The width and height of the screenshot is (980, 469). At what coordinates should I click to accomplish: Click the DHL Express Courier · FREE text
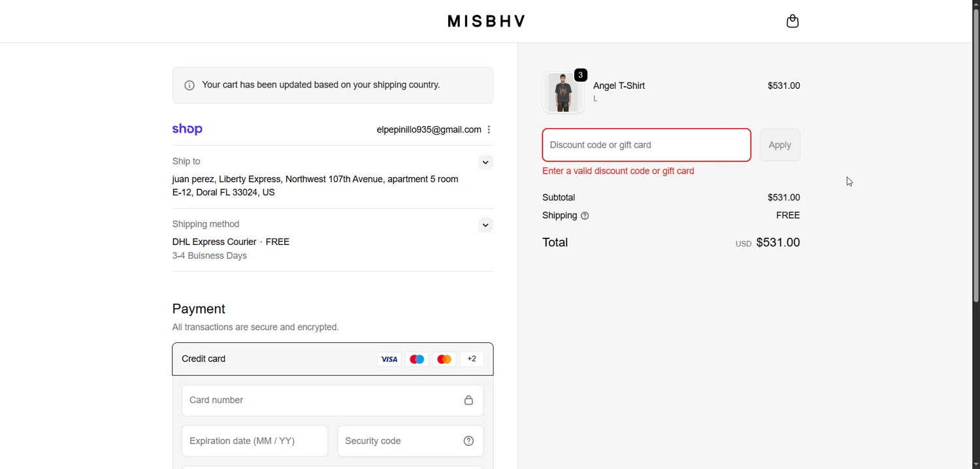231,242
